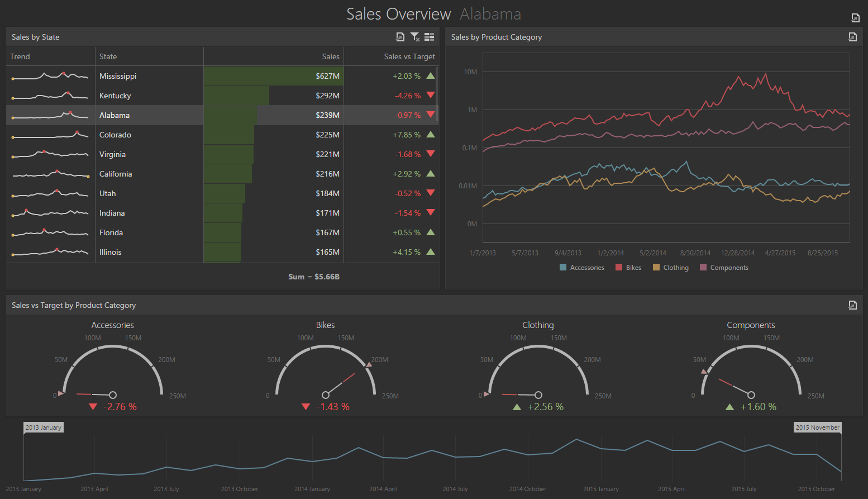
Task: Sort grid by the State column header
Action: click(108, 56)
